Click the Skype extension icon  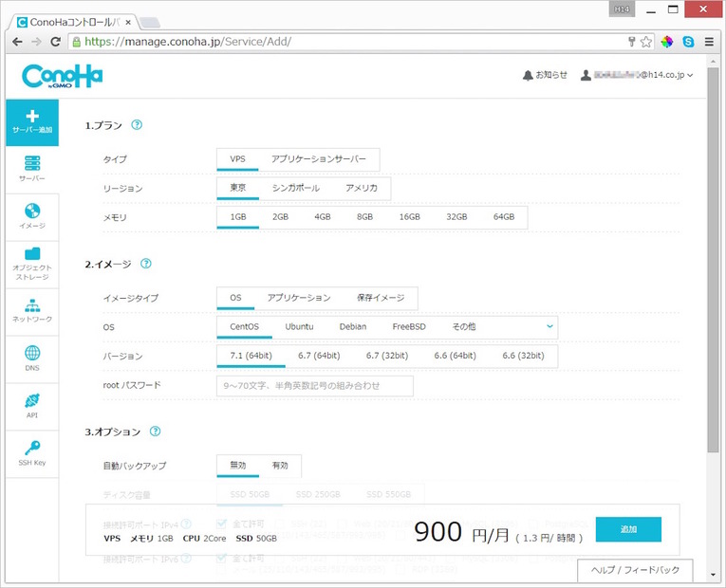pos(688,42)
